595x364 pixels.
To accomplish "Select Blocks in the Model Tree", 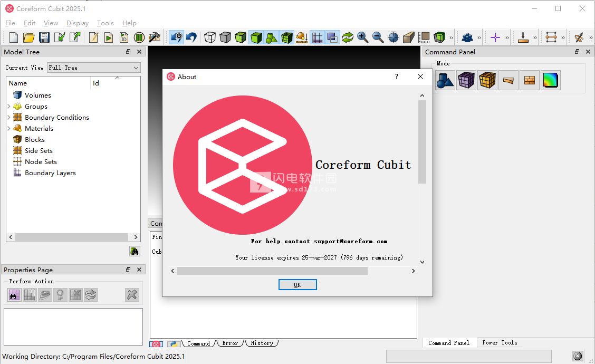I will (34, 140).
